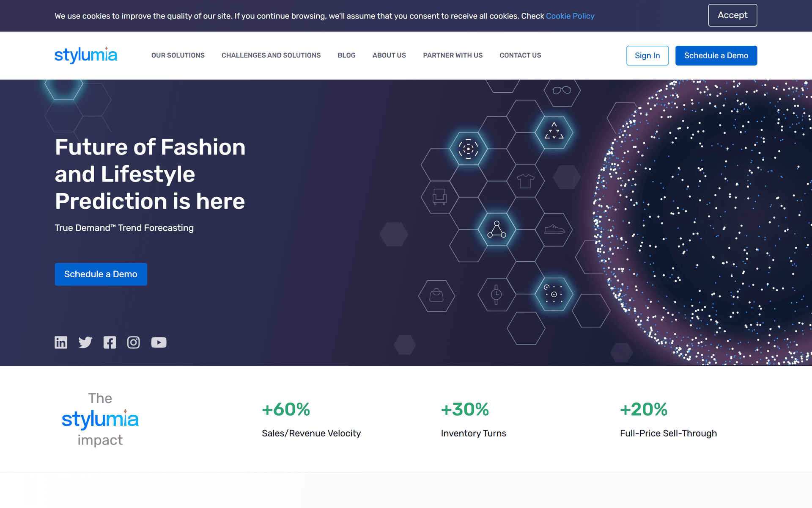Select the scattered dots hexagon icon

[554, 294]
